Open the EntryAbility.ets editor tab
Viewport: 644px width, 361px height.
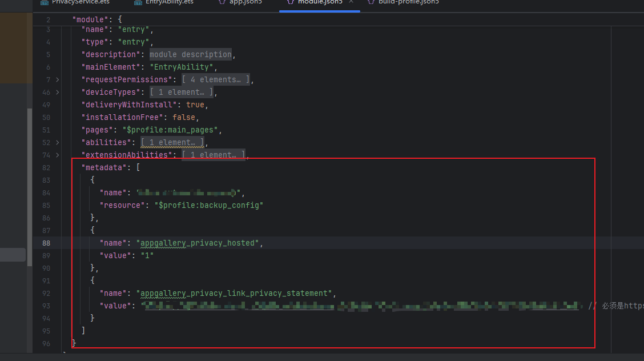tap(169, 2)
